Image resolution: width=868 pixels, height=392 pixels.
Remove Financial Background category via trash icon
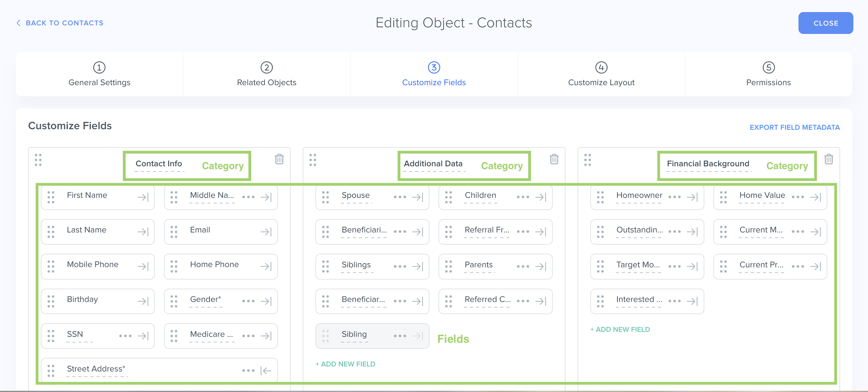coord(829,159)
